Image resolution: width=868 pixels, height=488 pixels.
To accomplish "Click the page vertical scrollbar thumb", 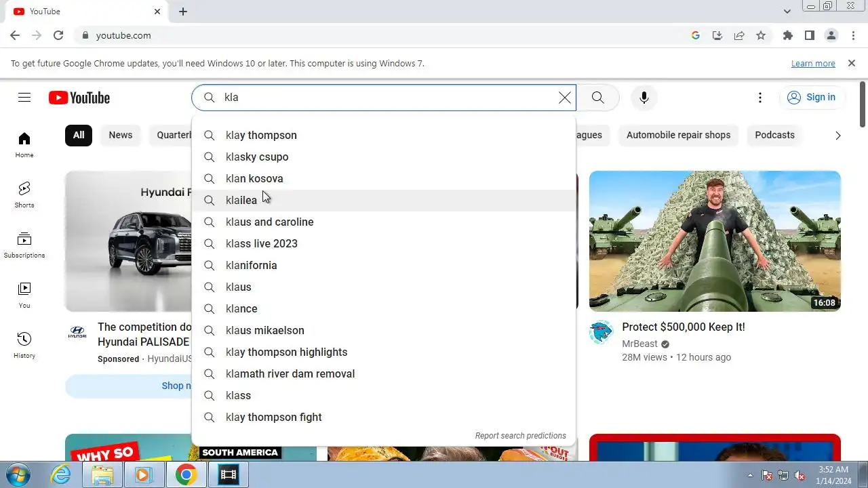I will click(x=863, y=104).
